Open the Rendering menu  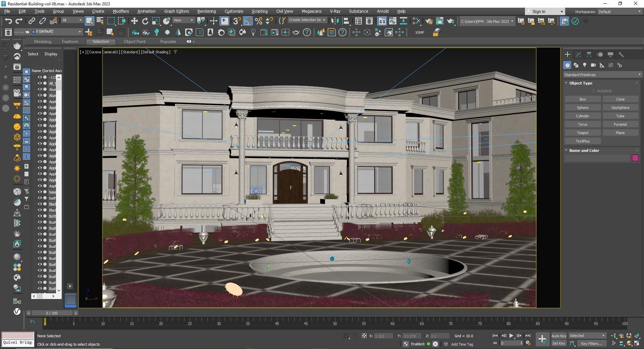[206, 11]
